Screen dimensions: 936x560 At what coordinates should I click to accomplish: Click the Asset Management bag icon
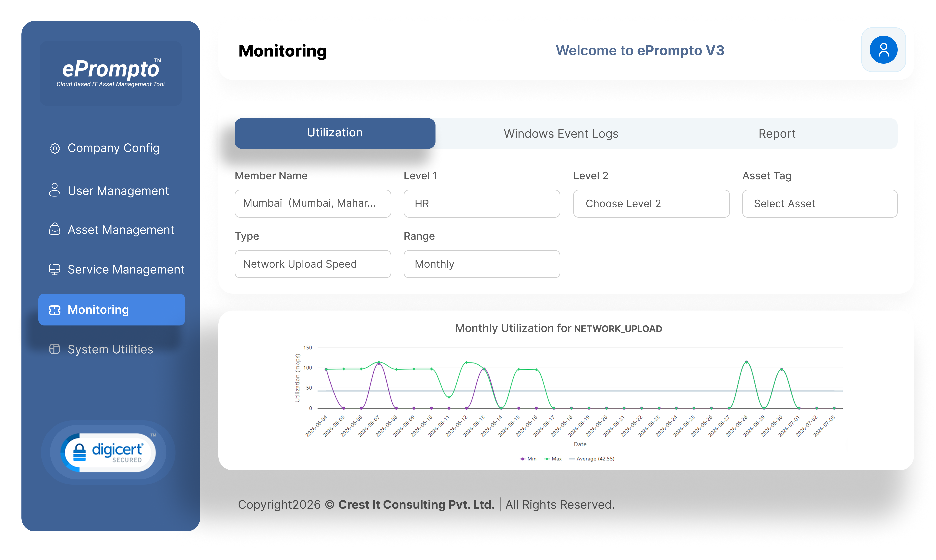pos(55,229)
